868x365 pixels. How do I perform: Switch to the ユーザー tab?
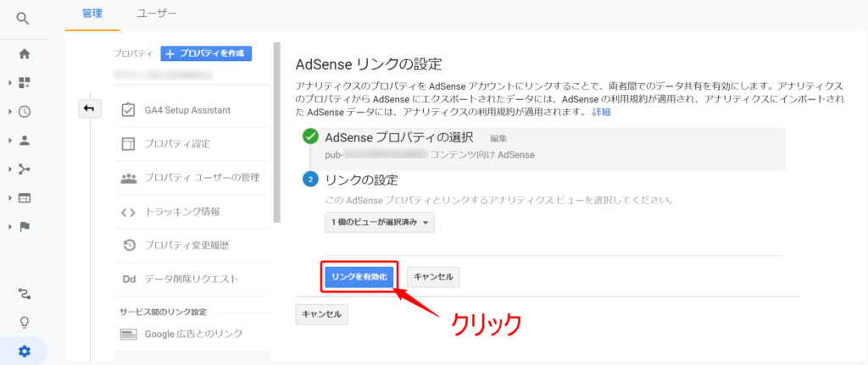point(157,14)
